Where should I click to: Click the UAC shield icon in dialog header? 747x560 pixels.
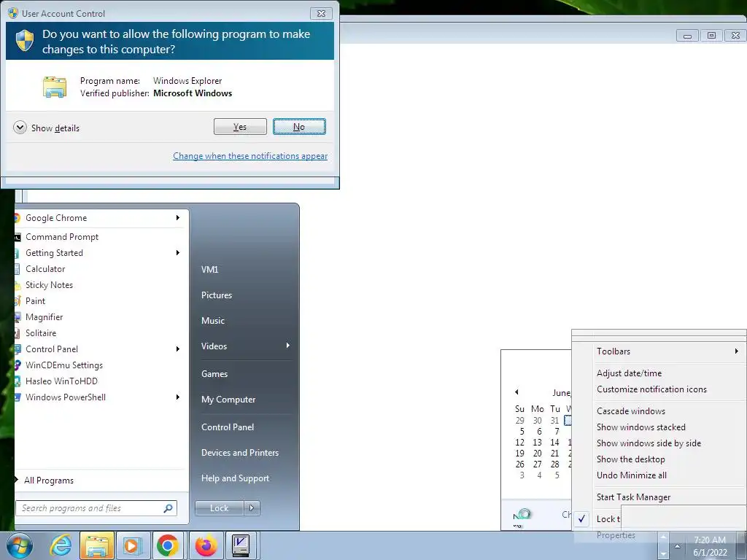[25, 41]
